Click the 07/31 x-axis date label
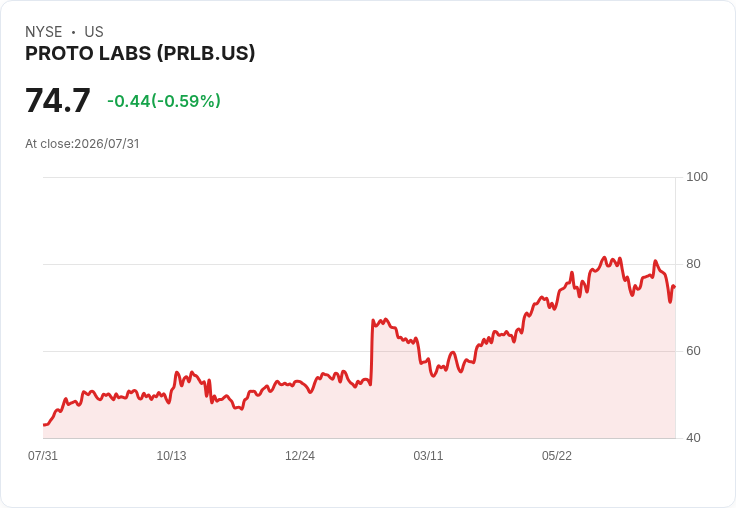 click(x=43, y=456)
